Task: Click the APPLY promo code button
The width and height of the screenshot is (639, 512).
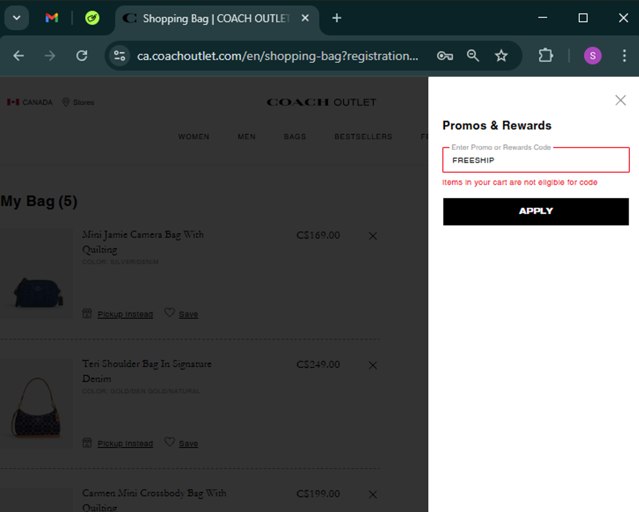Action: (536, 211)
